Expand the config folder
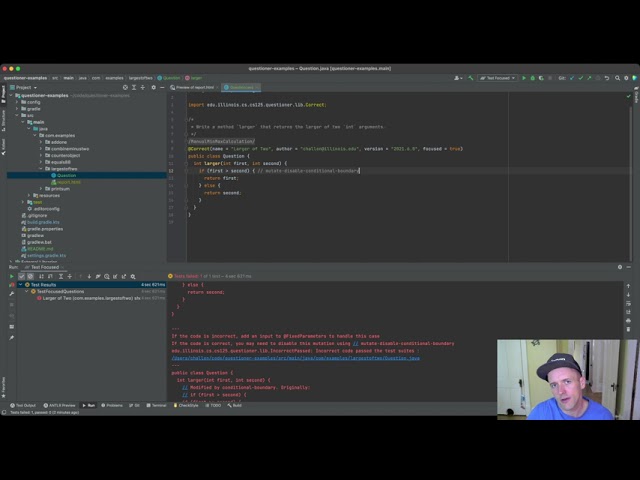The image size is (640, 480). (x=17, y=102)
